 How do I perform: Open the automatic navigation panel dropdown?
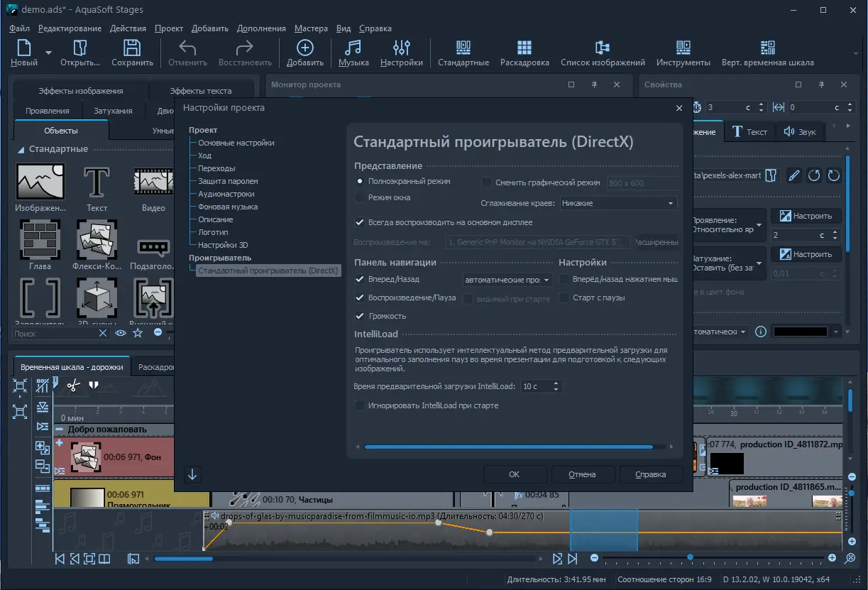tap(507, 280)
